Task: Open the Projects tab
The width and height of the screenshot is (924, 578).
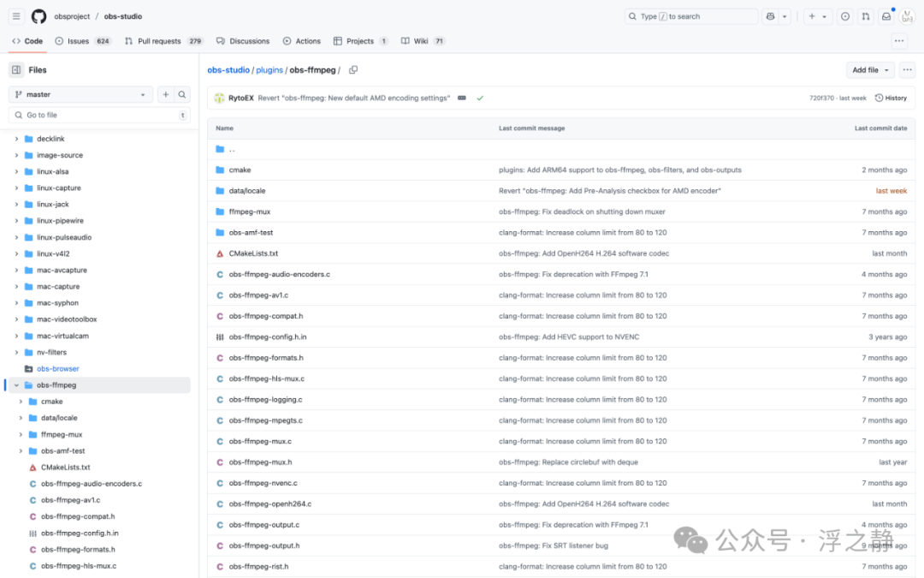Action: [x=360, y=41]
